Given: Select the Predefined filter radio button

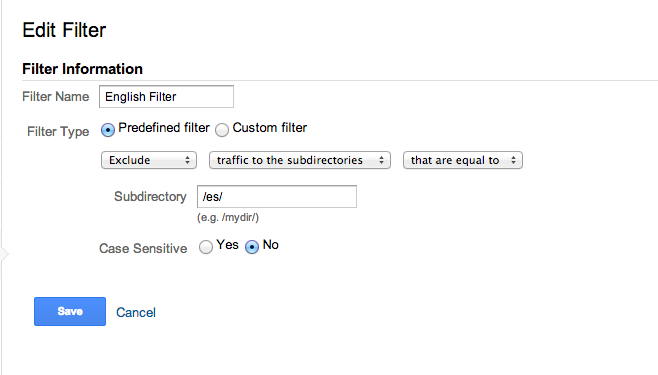Looking at the screenshot, I should pyautogui.click(x=108, y=130).
